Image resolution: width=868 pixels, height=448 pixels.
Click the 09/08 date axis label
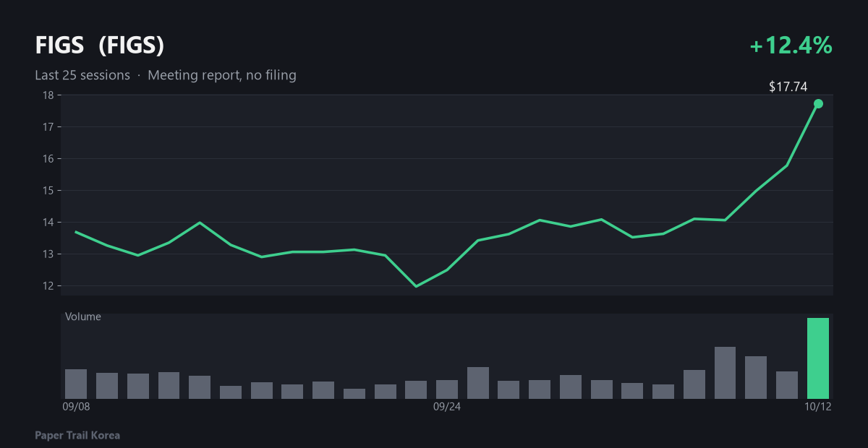click(x=76, y=407)
